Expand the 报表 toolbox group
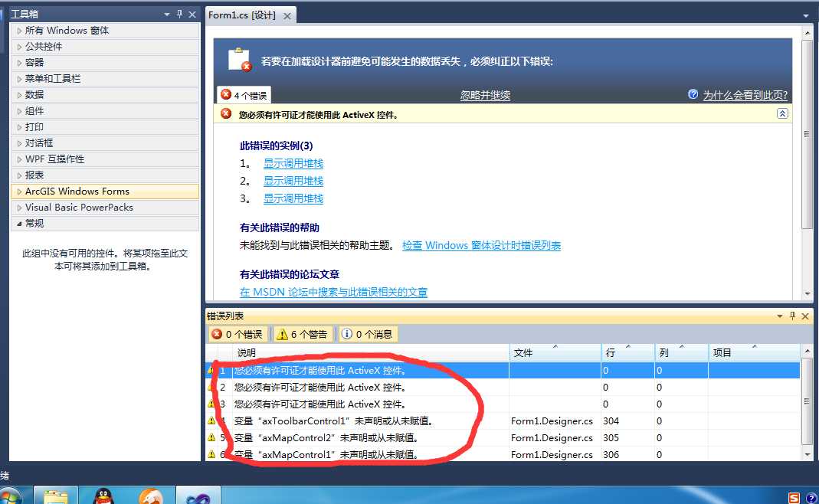The height and width of the screenshot is (504, 819). pyautogui.click(x=104, y=175)
